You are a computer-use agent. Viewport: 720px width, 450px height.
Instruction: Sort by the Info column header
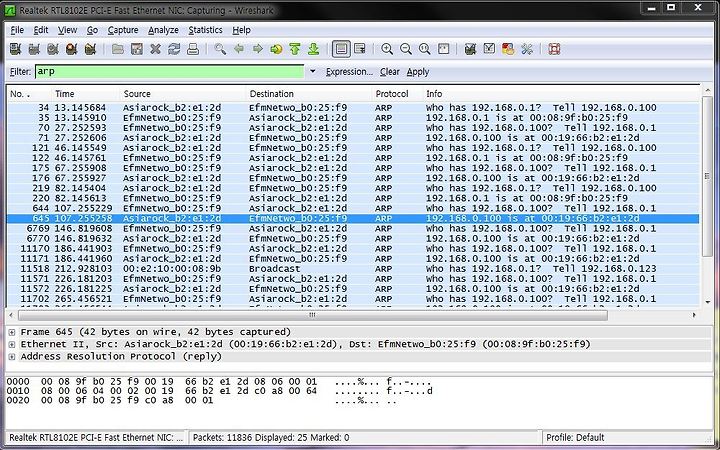click(561, 94)
